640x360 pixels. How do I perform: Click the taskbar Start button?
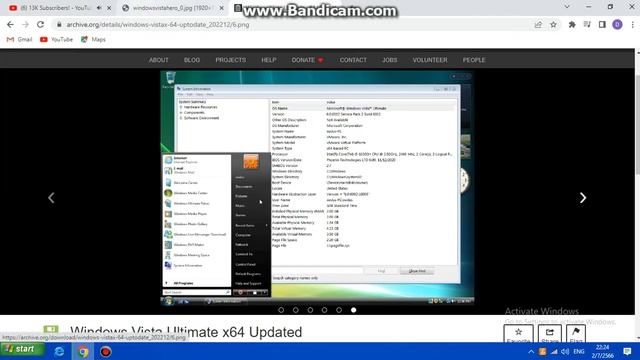coord(22,349)
